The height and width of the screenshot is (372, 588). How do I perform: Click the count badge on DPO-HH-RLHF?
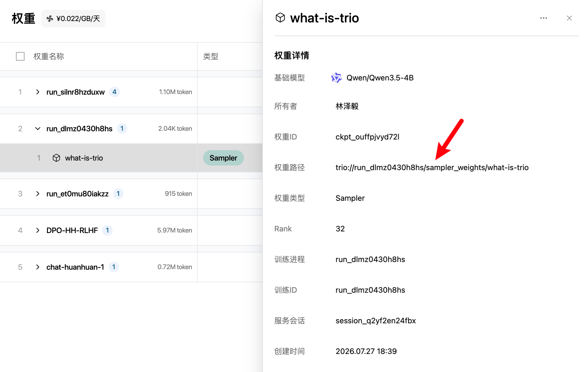pos(107,230)
